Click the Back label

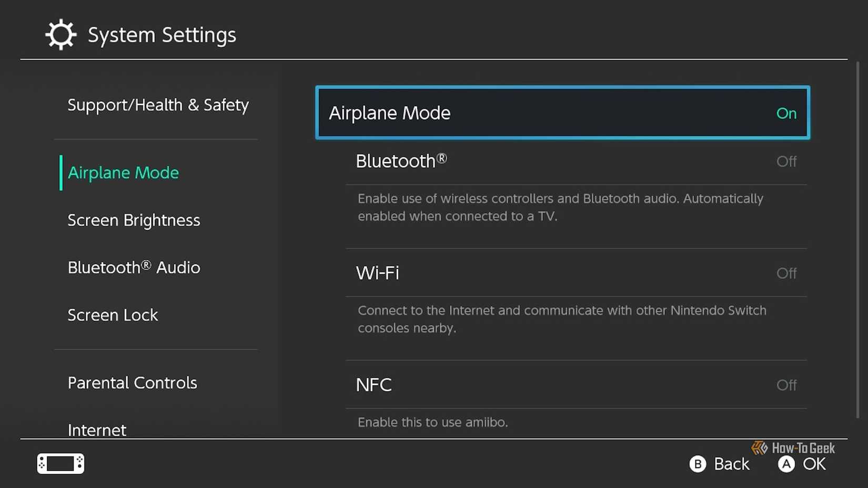click(731, 464)
